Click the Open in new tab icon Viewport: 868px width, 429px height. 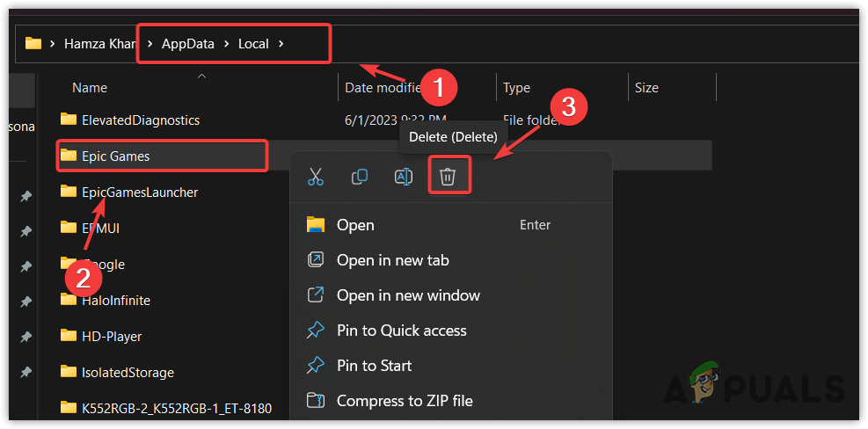[316, 260]
